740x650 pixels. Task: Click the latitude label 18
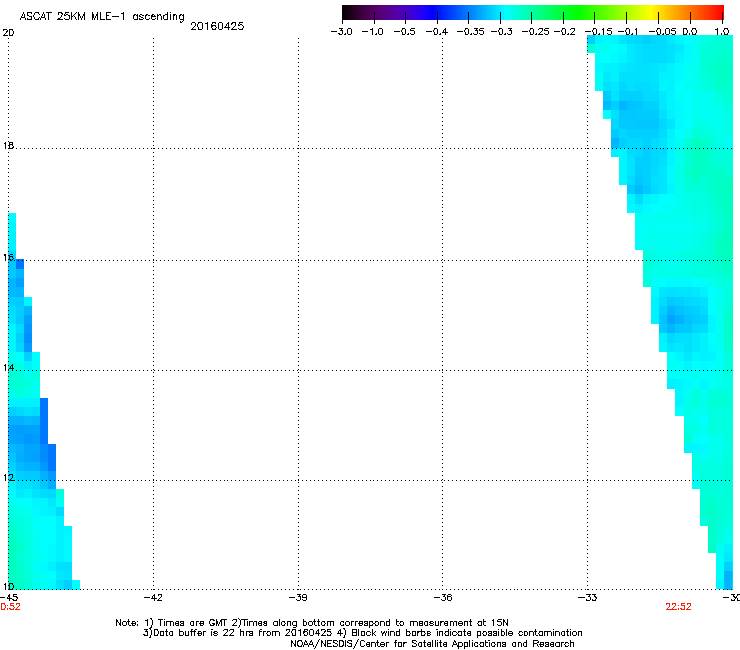coord(8,145)
